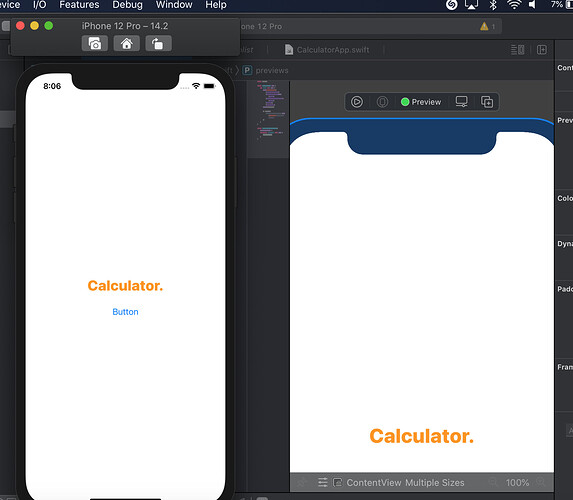Click the 100% zoom level
573x500 pixels.
coord(517,482)
